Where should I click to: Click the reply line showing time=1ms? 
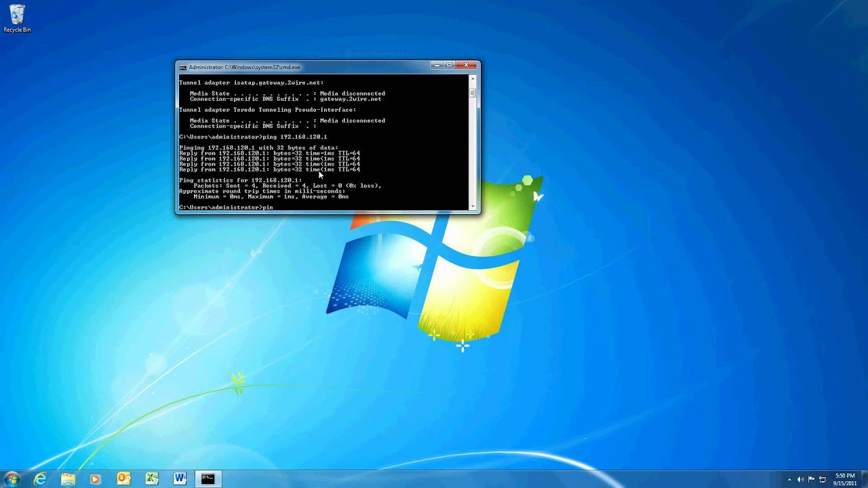point(269,153)
